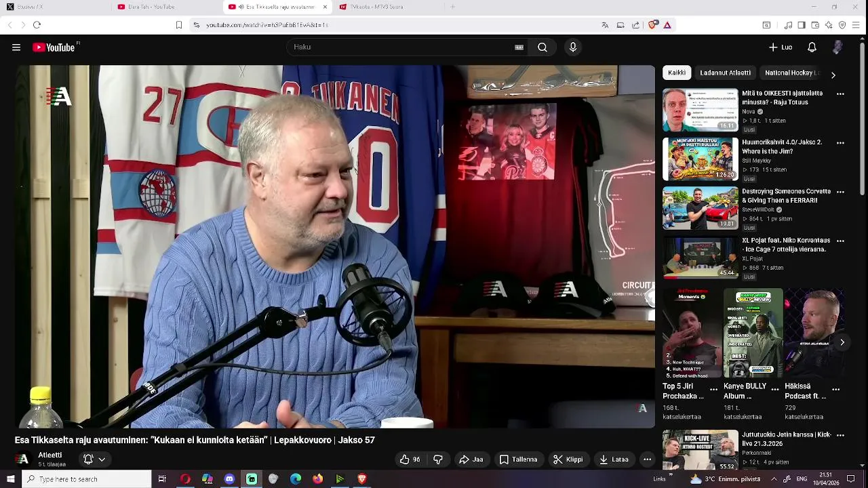
Task: Open the Brave wallet icon
Action: [815, 25]
